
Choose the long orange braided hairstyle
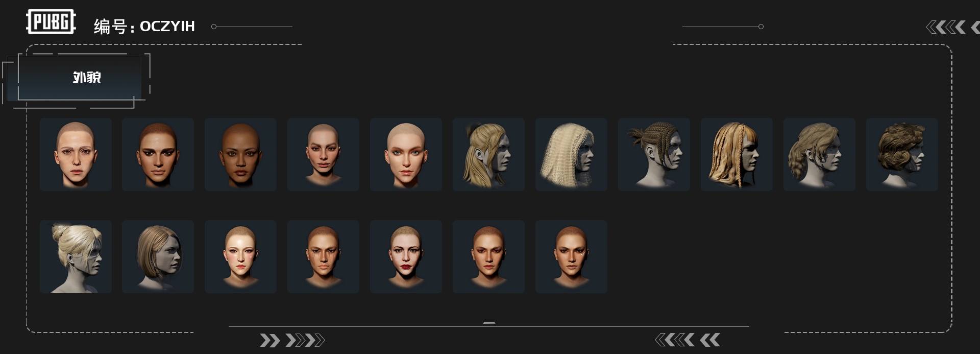pyautogui.click(x=737, y=154)
